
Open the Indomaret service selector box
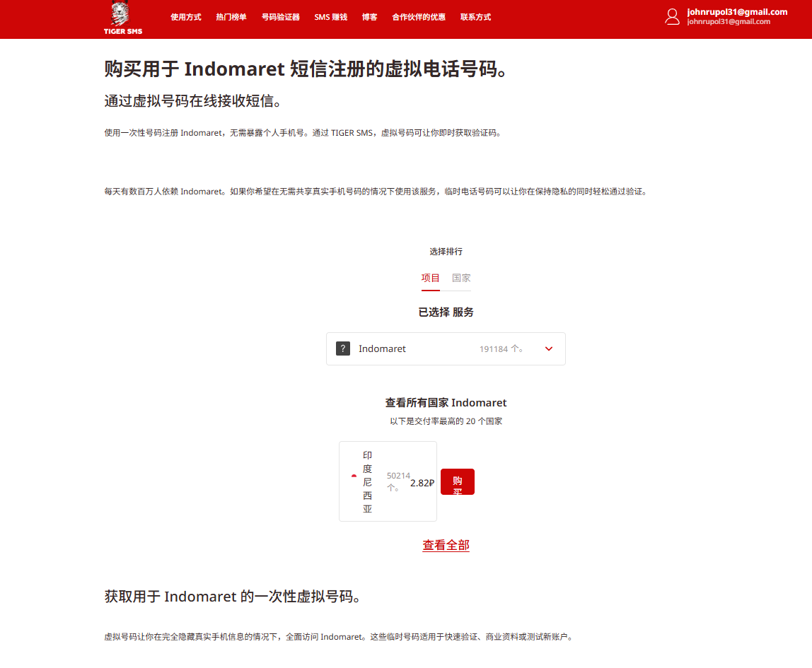pyautogui.click(x=446, y=348)
